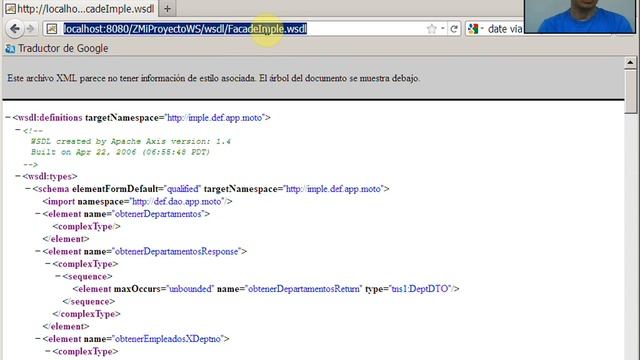640x360 pixels.
Task: Select the FacadeImple.wsdl browser tab
Action: point(80,9)
